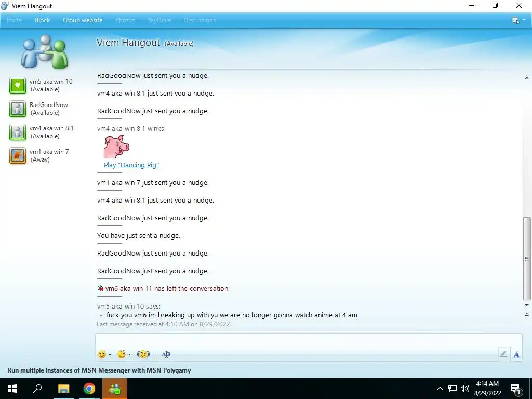Click 'vm1 aka win 7' contact name
Screen dimensions: 532x399
click(x=49, y=152)
